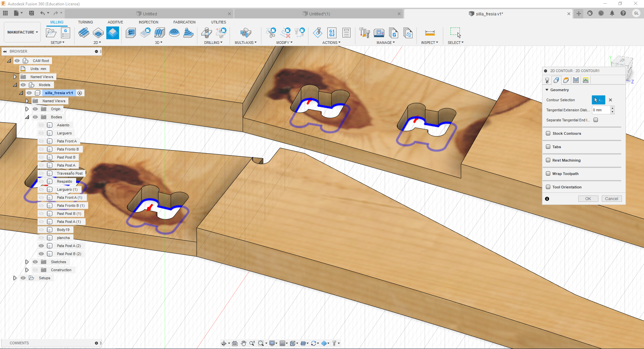Open the Tool Library icon
Screen dimensions: 644x349
click(x=365, y=33)
